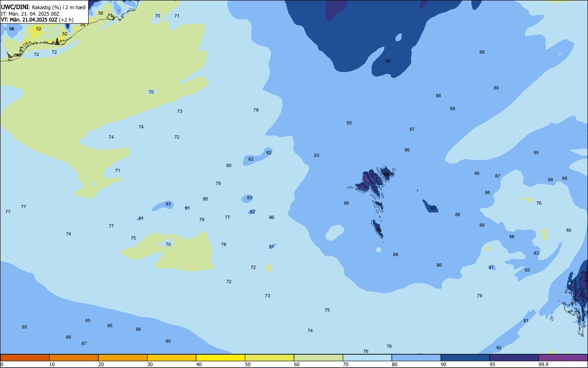Viewport: 588px width, 368px height.
Task: Click the legend tick label '30'
Action: [150, 364]
